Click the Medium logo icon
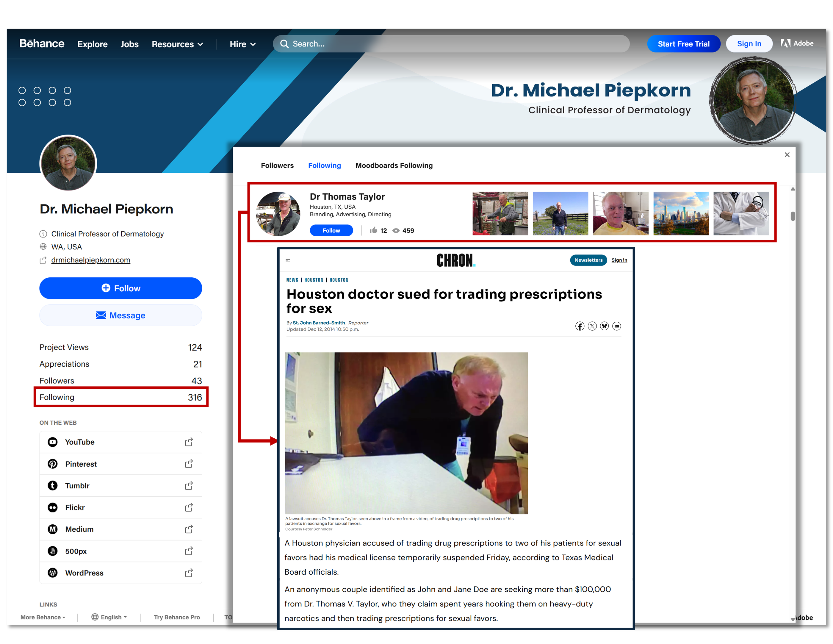 tap(53, 529)
